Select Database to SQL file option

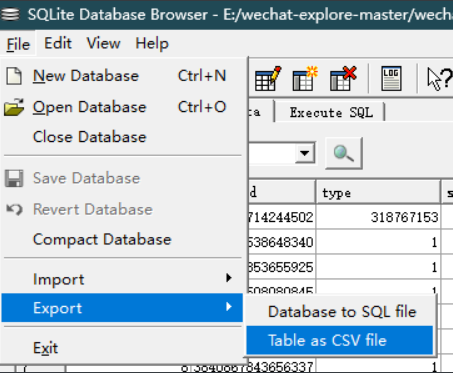pyautogui.click(x=340, y=312)
